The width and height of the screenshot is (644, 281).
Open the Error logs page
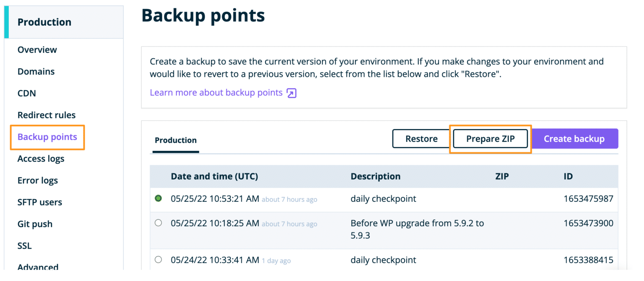[x=38, y=180]
